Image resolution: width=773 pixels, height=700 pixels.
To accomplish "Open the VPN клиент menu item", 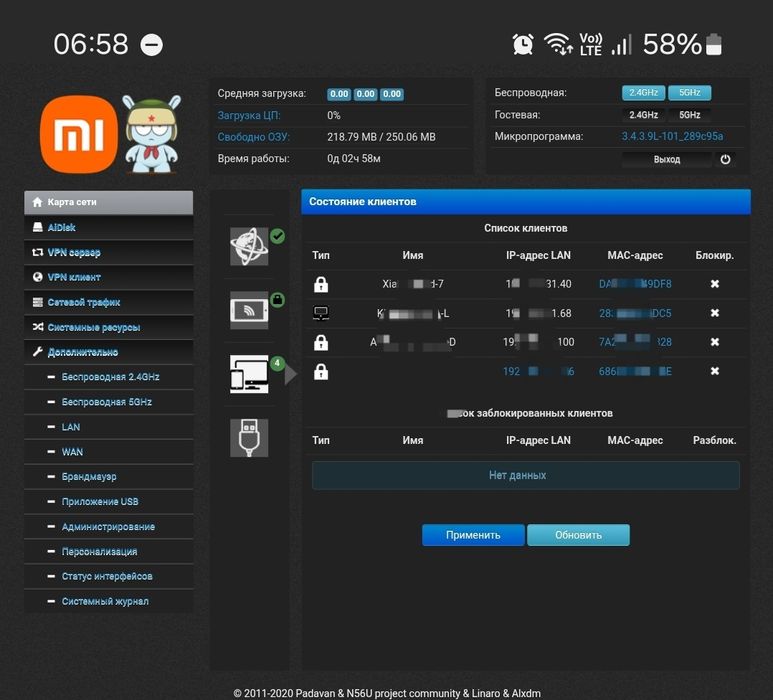I will (108, 278).
